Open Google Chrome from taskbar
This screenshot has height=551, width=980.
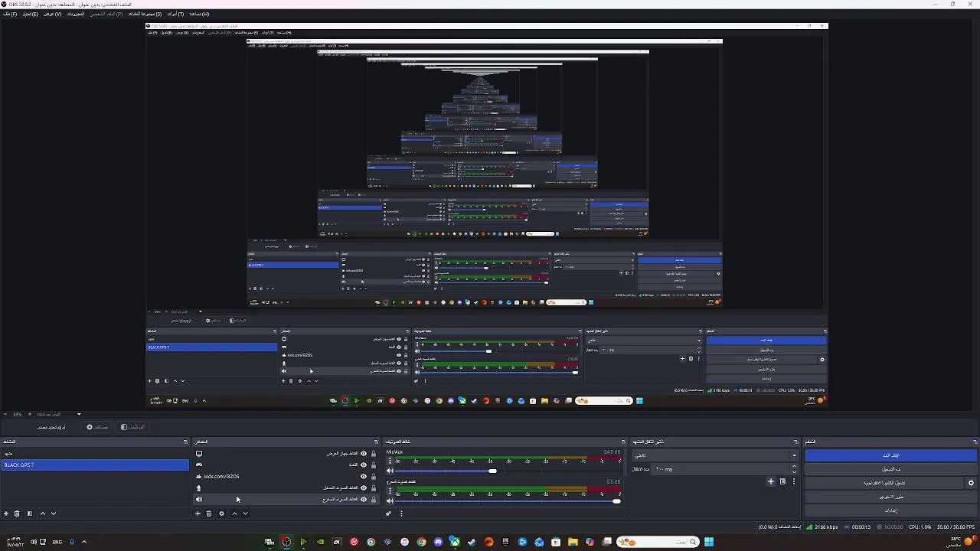tap(421, 542)
